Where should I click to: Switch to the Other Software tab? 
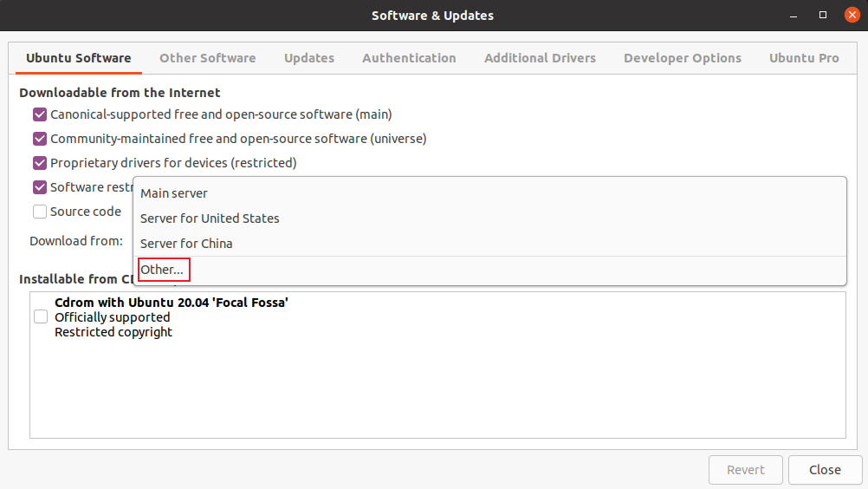point(208,58)
